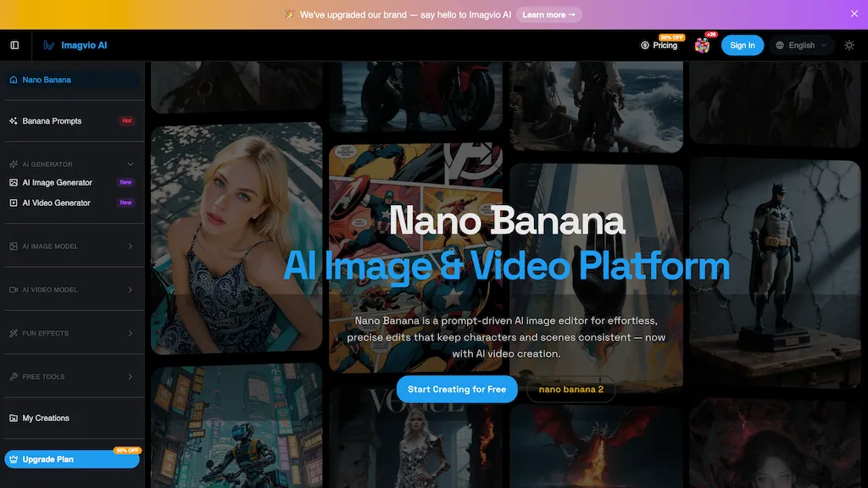Click the Fun Effects wand icon
Viewport: 868px width, 488px height.
[14, 333]
